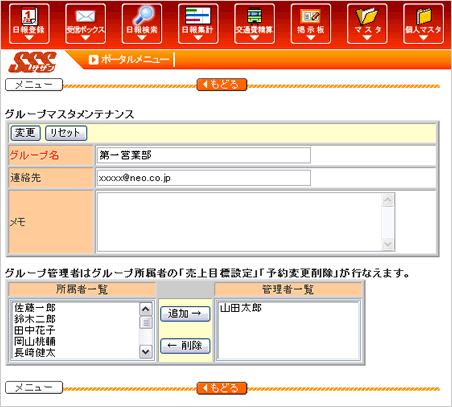Image resolution: width=452 pixels, height=407 pixels.
Task: Open the 掲示板 board icon
Action: click(311, 23)
